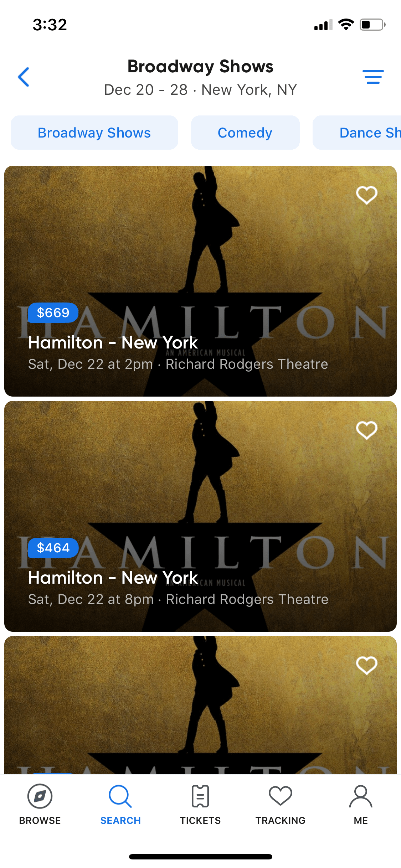Favorite the Hamilton 8pm show heart
Screen dimensions: 401x868
(367, 430)
